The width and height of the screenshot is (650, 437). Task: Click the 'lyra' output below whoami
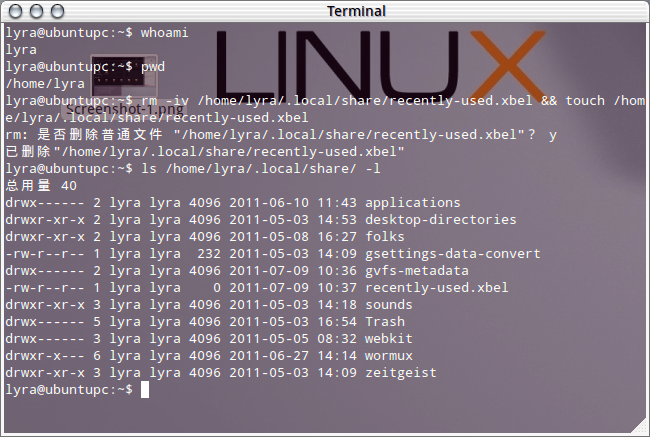[21, 50]
